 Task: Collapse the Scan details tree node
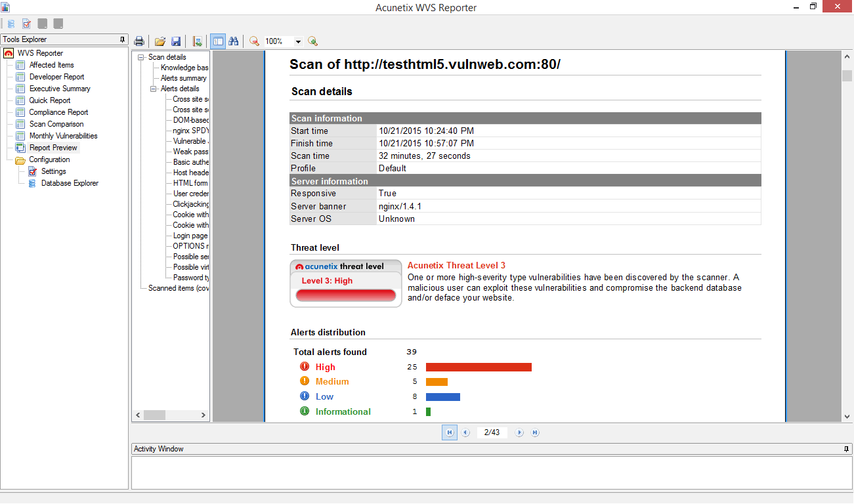coord(140,57)
